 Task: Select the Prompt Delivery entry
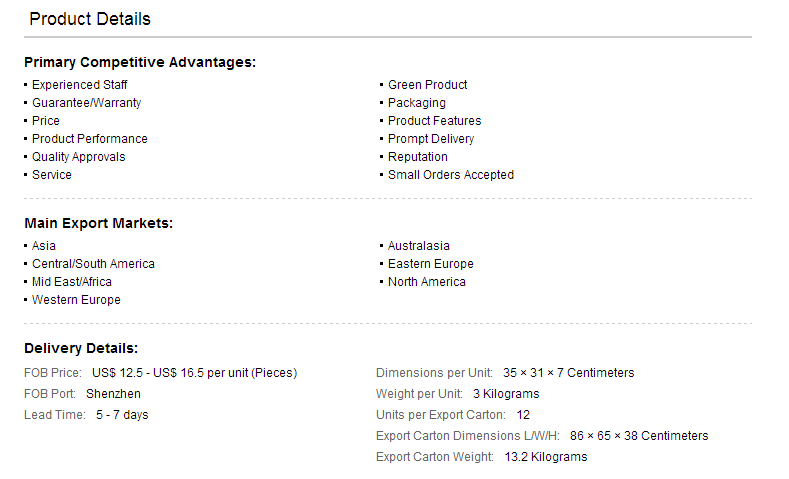click(x=431, y=139)
